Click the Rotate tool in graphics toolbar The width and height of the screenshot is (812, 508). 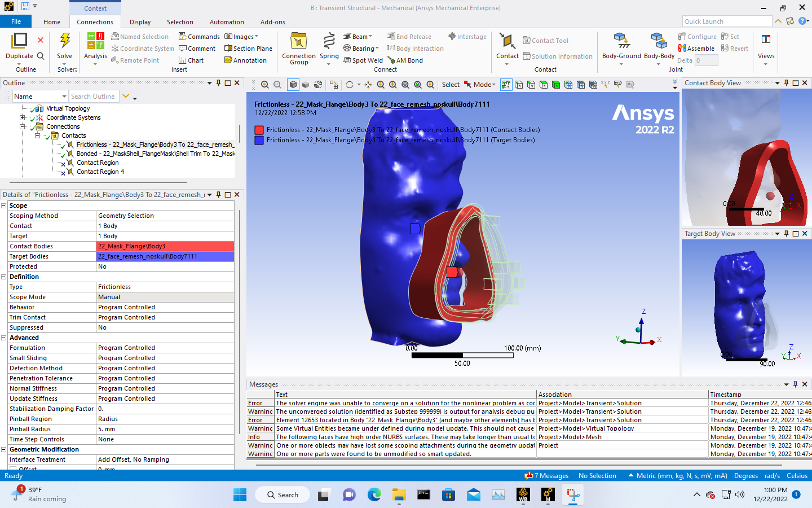[350, 85]
